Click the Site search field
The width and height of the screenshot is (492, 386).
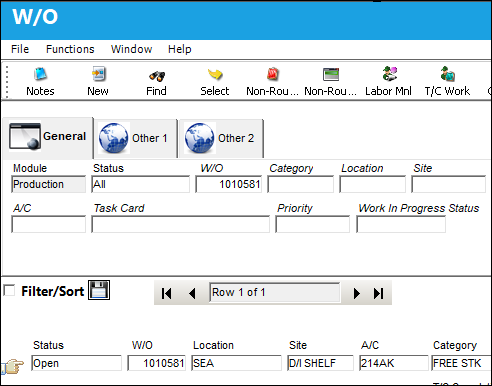449,184
